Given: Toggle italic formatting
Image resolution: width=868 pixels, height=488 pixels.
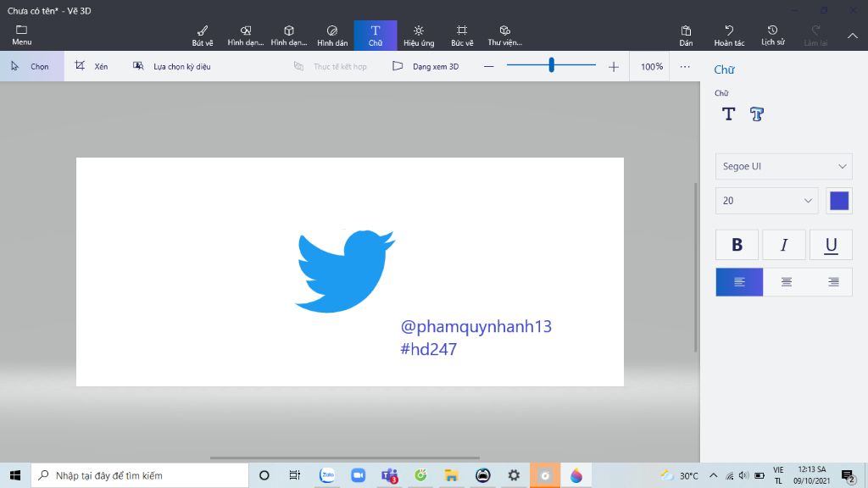Looking at the screenshot, I should coord(784,245).
